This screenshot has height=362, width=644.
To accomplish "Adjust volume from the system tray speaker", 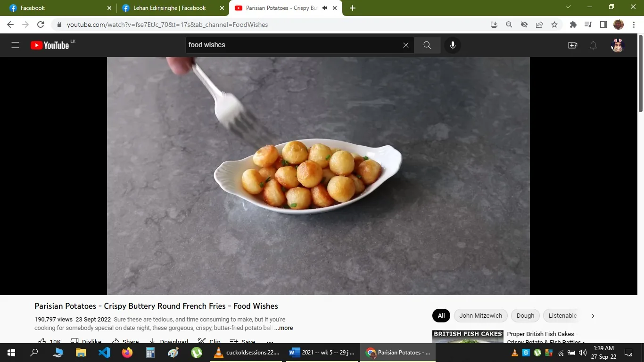I will coord(583,352).
